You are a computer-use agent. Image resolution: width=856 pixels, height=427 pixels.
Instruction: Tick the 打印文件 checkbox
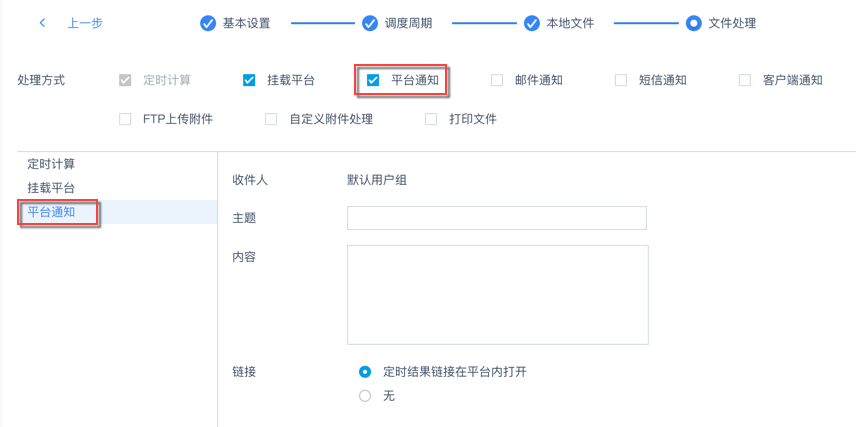pos(431,119)
